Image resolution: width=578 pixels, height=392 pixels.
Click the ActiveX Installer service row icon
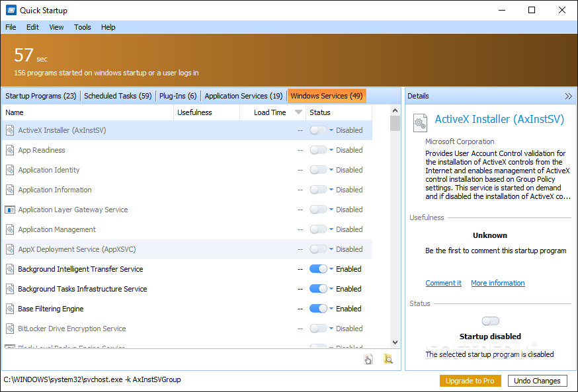10,130
